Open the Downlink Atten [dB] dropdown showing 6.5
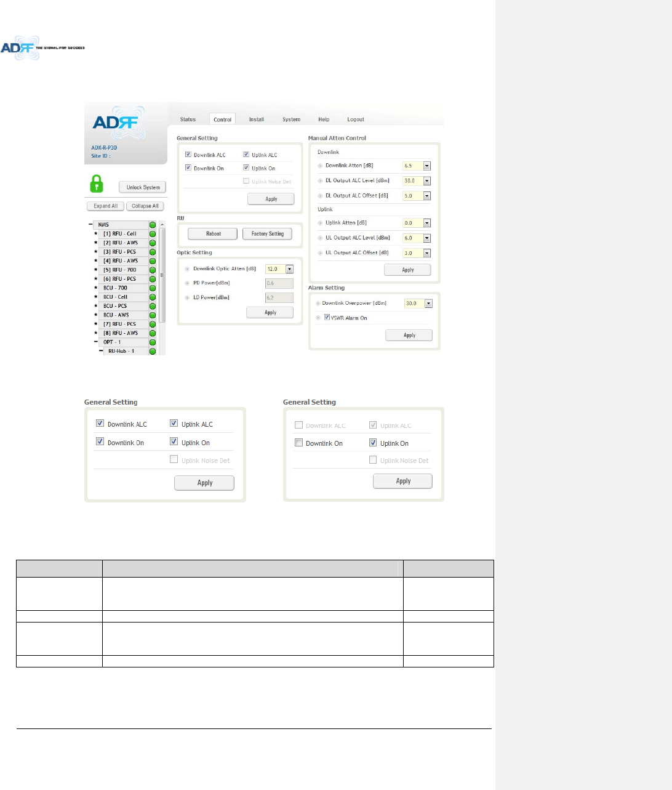 pos(427,166)
